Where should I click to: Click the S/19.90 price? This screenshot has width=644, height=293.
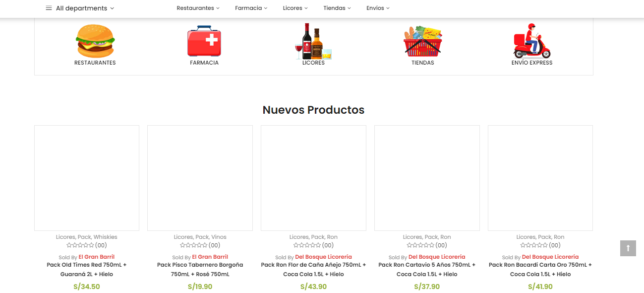200,287
